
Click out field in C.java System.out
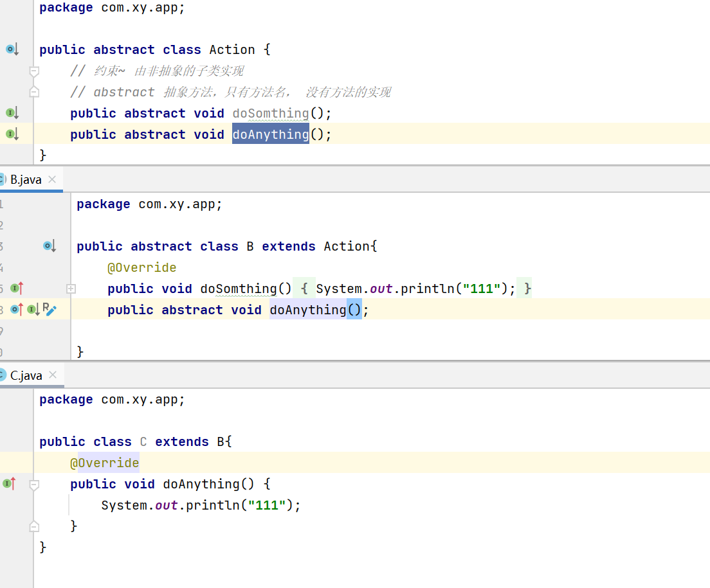click(166, 505)
